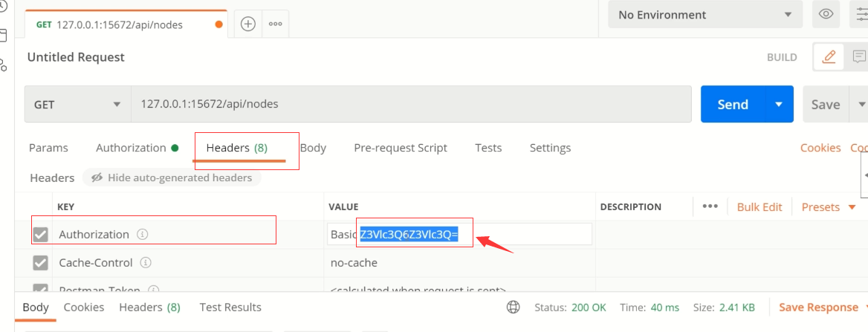Open the Tests tab
This screenshot has width=868, height=332.
point(488,148)
